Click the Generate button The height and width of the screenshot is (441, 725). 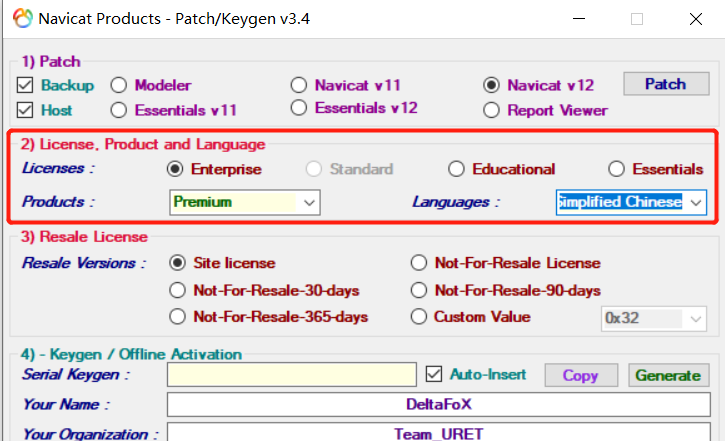[668, 375]
